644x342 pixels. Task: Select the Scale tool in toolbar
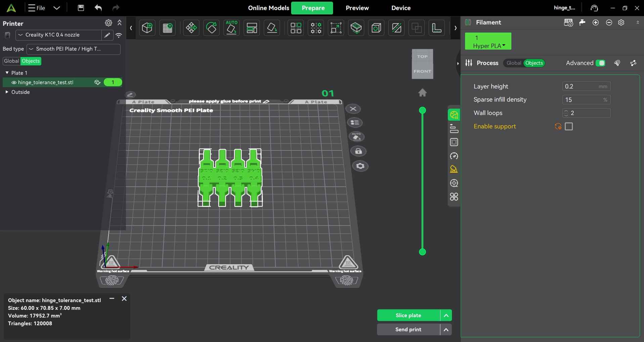click(x=336, y=28)
